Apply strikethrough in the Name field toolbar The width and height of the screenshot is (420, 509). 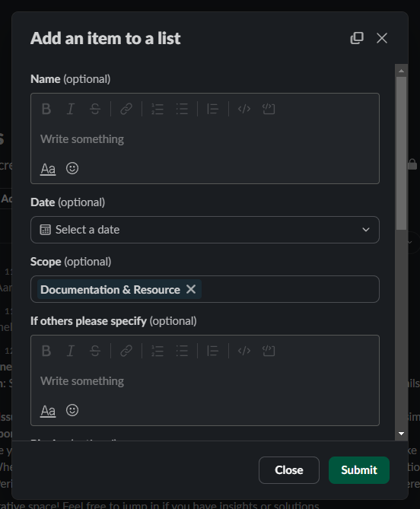point(95,109)
